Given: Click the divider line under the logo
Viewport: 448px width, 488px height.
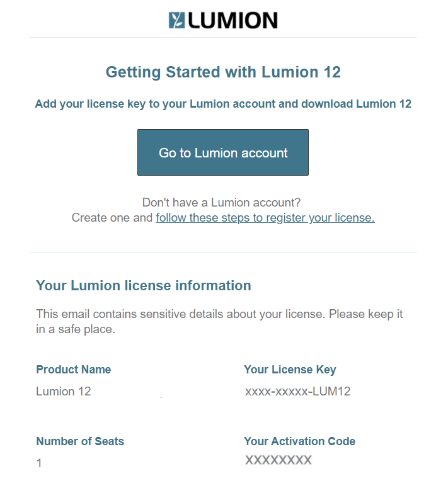Looking at the screenshot, I should click(223, 38).
